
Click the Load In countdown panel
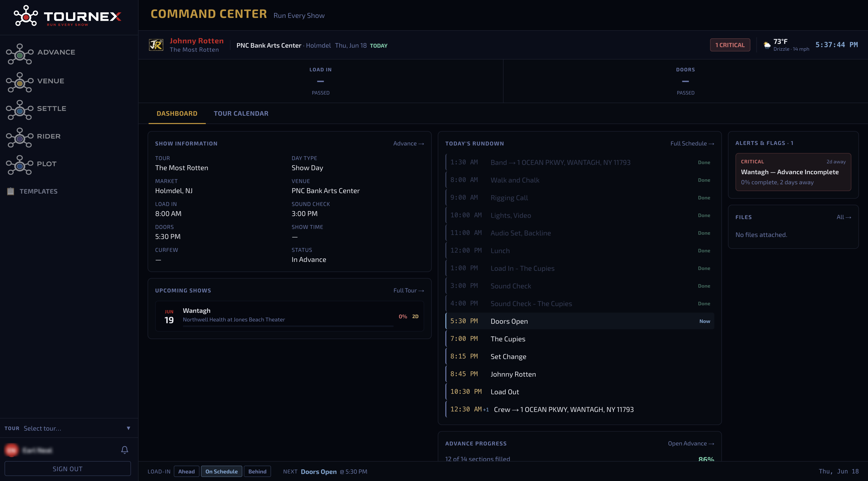tap(321, 81)
